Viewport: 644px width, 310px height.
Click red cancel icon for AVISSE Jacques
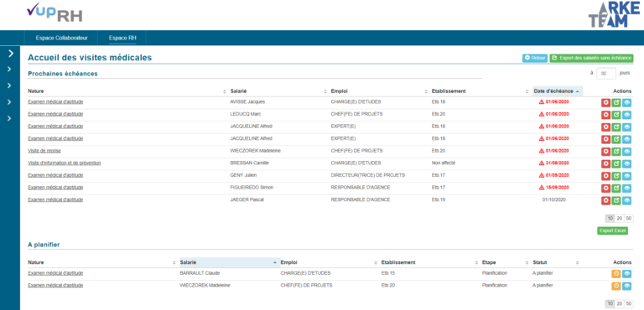(x=605, y=103)
